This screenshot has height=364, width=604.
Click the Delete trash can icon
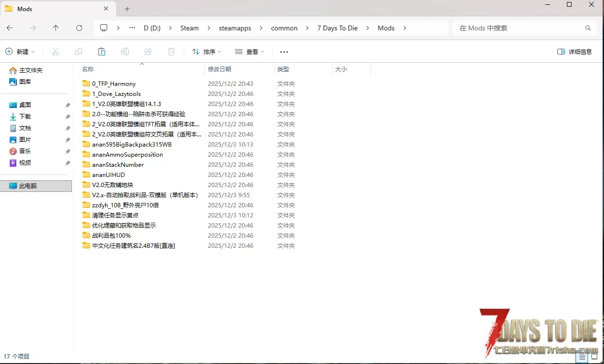pos(171,52)
